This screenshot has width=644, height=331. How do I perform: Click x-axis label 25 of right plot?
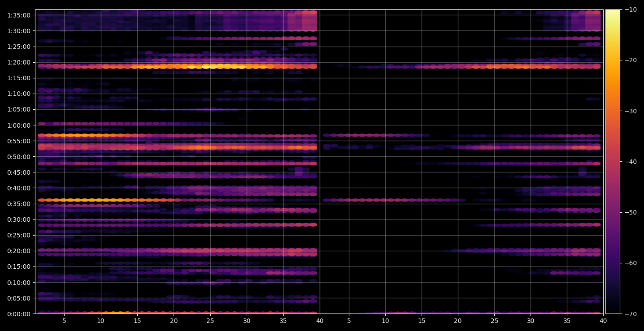click(494, 321)
